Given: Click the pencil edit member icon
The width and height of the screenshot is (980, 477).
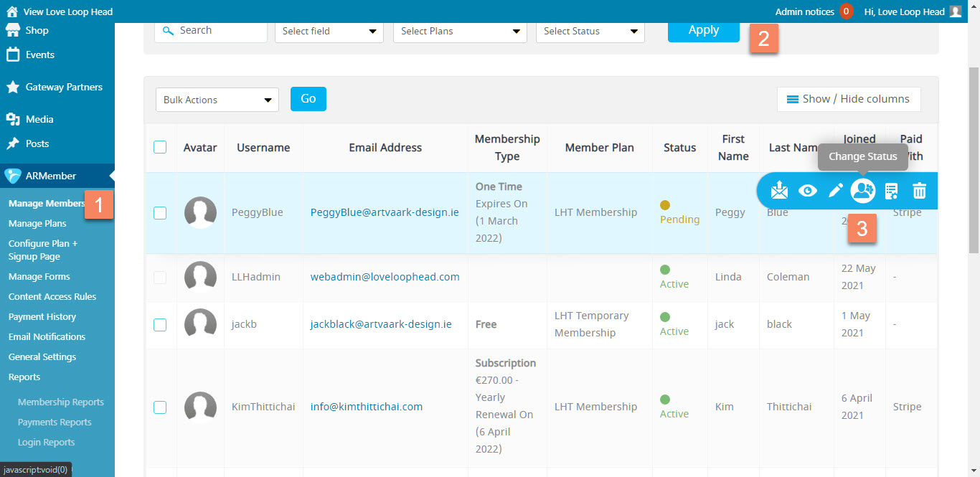Looking at the screenshot, I should tap(835, 191).
